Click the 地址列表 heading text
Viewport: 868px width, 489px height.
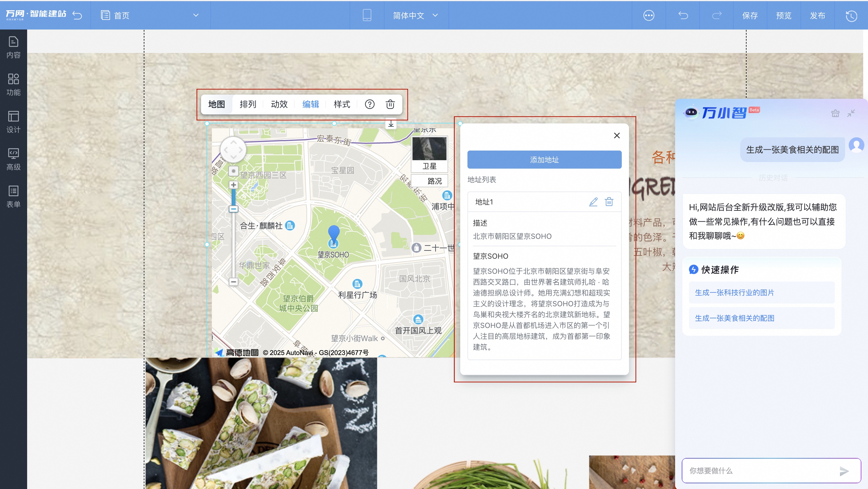482,179
